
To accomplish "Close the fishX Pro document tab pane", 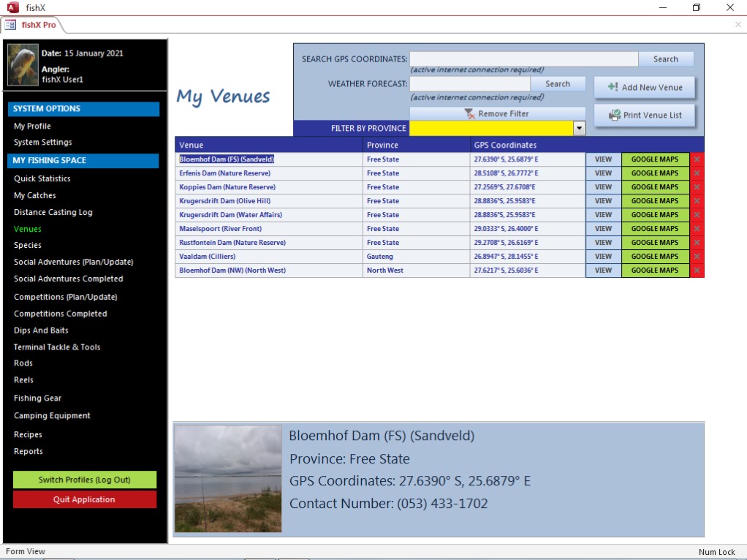I will point(737,25).
